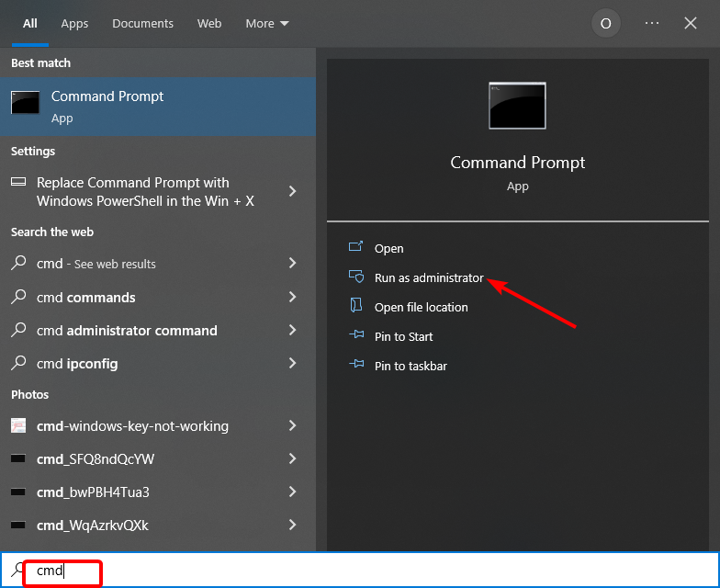720x588 pixels.
Task: Switch to the Documents tab
Action: 143,24
